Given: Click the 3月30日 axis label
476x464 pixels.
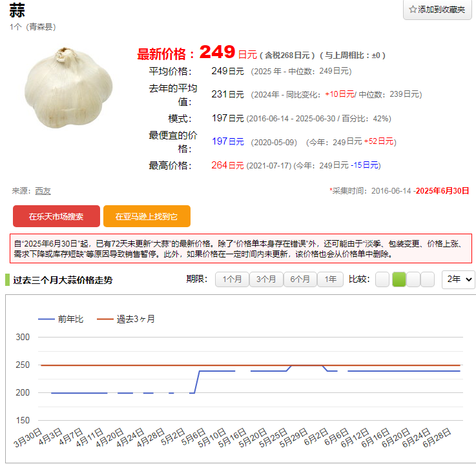Looking at the screenshot, I should coord(28,438).
